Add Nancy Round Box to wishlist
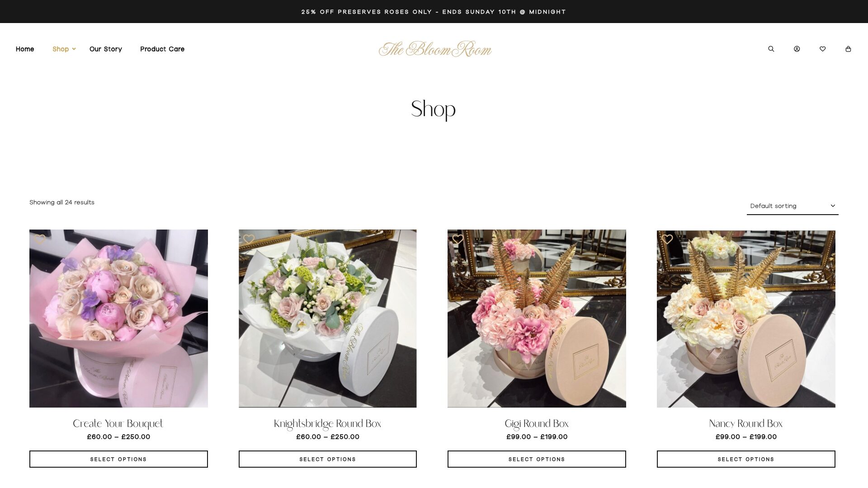The width and height of the screenshot is (868, 488). (x=667, y=239)
